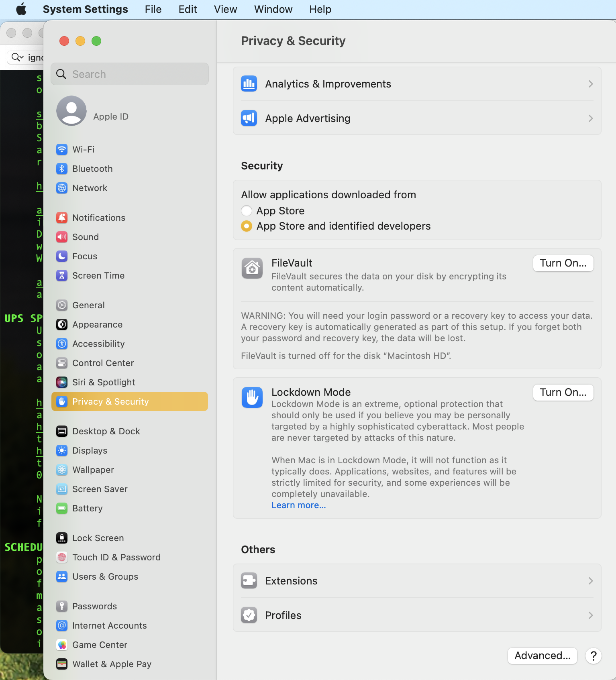Screen dimensions: 616x680
Task: Select the Users & Groups icon
Action: pos(62,576)
